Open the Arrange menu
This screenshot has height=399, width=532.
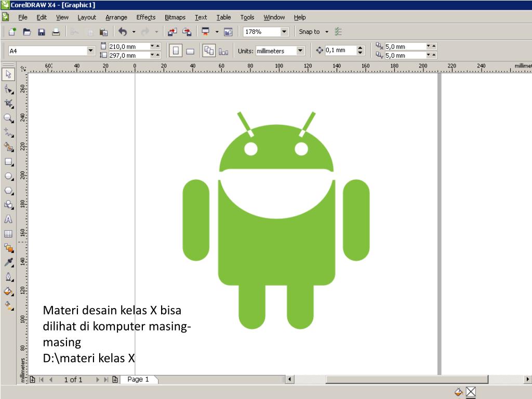[x=116, y=17]
